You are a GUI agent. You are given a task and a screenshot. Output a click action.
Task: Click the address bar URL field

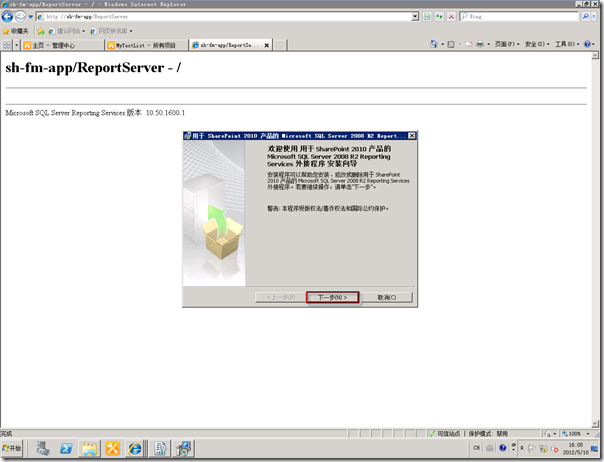pyautogui.click(x=223, y=17)
